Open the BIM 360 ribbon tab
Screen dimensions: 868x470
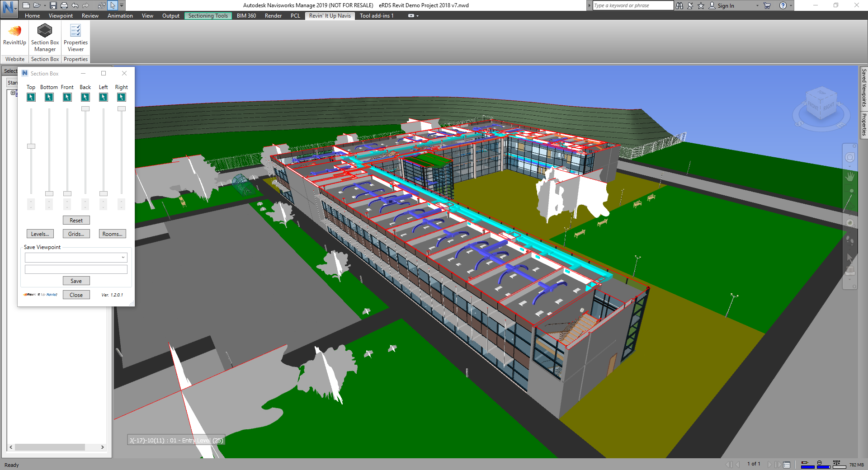(x=246, y=16)
